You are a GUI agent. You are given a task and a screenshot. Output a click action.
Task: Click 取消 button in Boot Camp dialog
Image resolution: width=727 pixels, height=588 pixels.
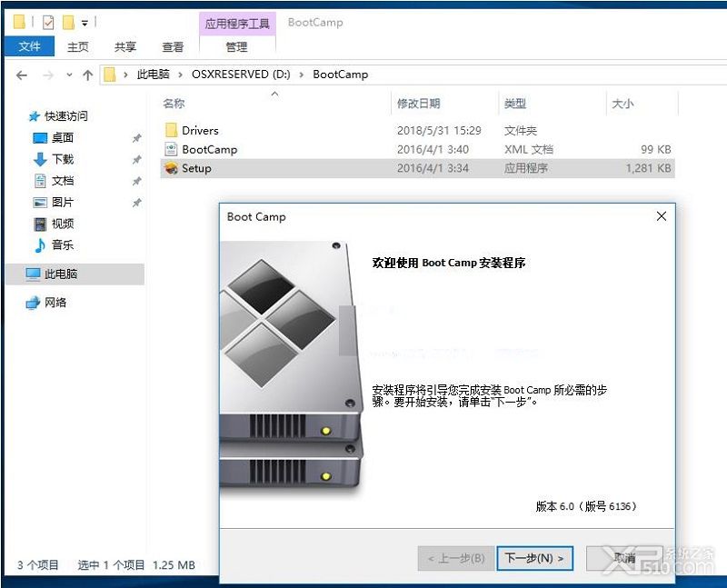[x=624, y=558]
